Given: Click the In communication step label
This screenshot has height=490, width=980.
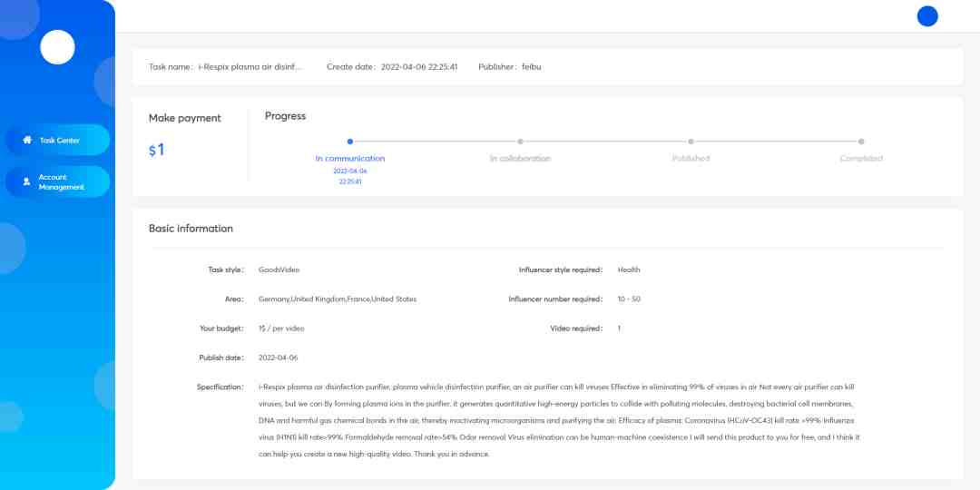Looking at the screenshot, I should [350, 159].
